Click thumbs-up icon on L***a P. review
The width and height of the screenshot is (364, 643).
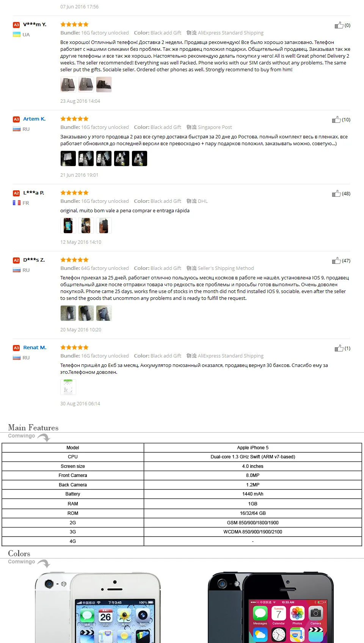click(336, 194)
